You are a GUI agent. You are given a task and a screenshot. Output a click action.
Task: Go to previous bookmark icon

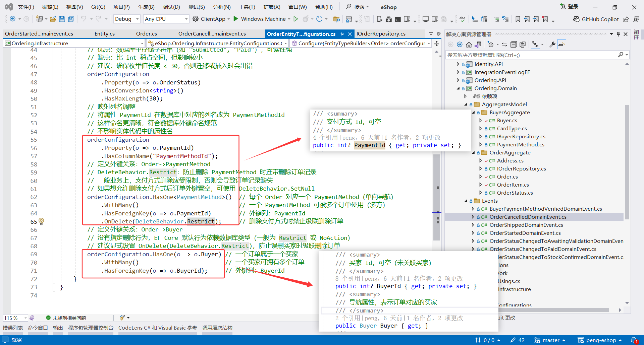(527, 19)
